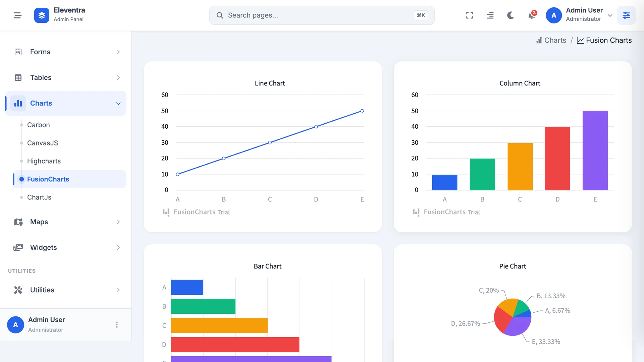Viewport: 644px width, 362px height.
Task: Click sidebar footer Admin User avatar
Action: pyautogui.click(x=15, y=324)
